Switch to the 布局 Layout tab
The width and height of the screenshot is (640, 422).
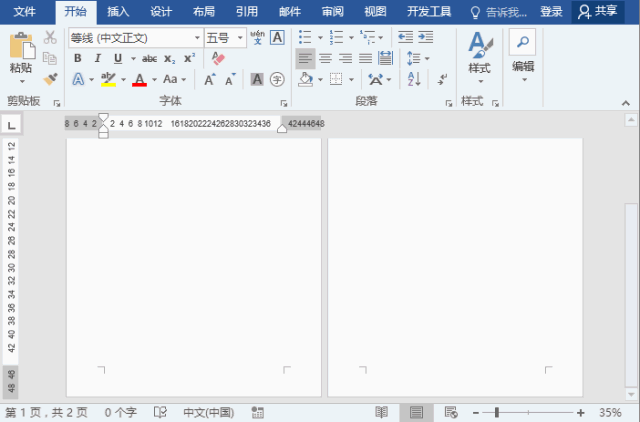pos(204,12)
